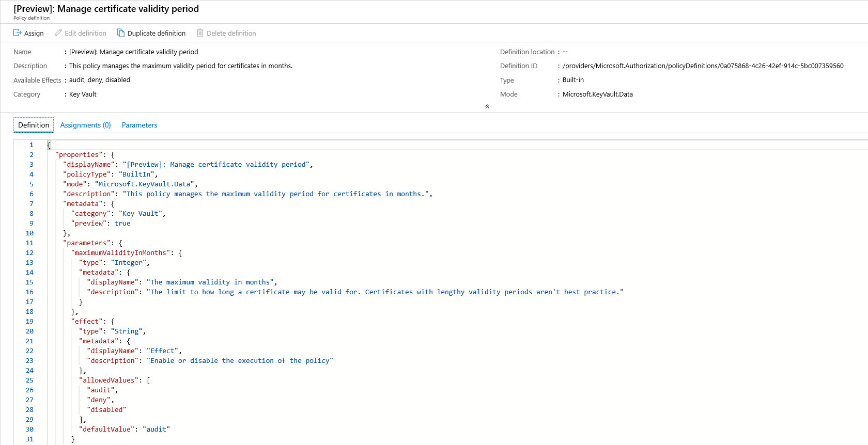Click the Delete definition label
868x445 pixels.
(231, 33)
